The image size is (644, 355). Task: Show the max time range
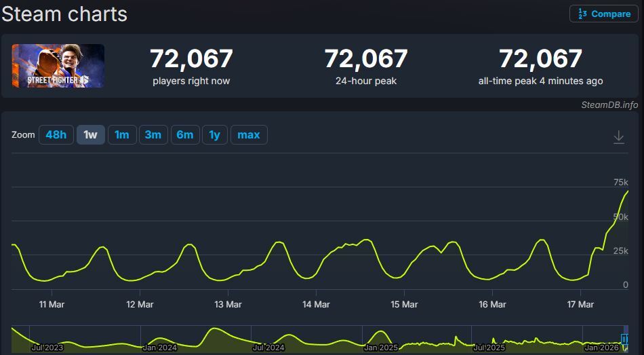(x=249, y=135)
